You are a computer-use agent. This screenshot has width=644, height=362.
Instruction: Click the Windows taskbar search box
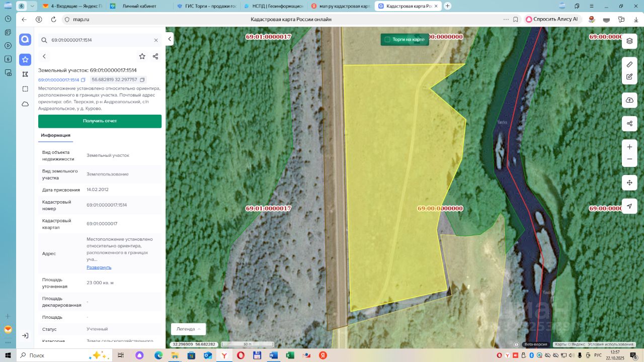[x=65, y=355]
